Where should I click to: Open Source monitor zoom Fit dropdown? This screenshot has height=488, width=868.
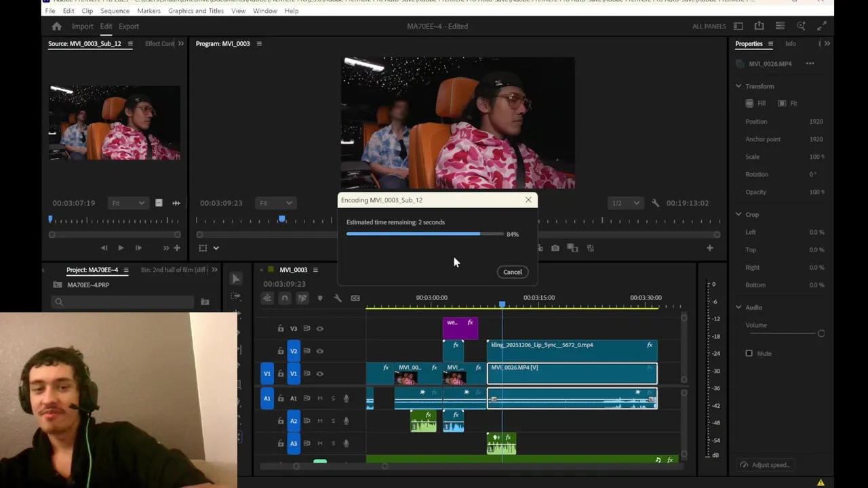tap(128, 203)
